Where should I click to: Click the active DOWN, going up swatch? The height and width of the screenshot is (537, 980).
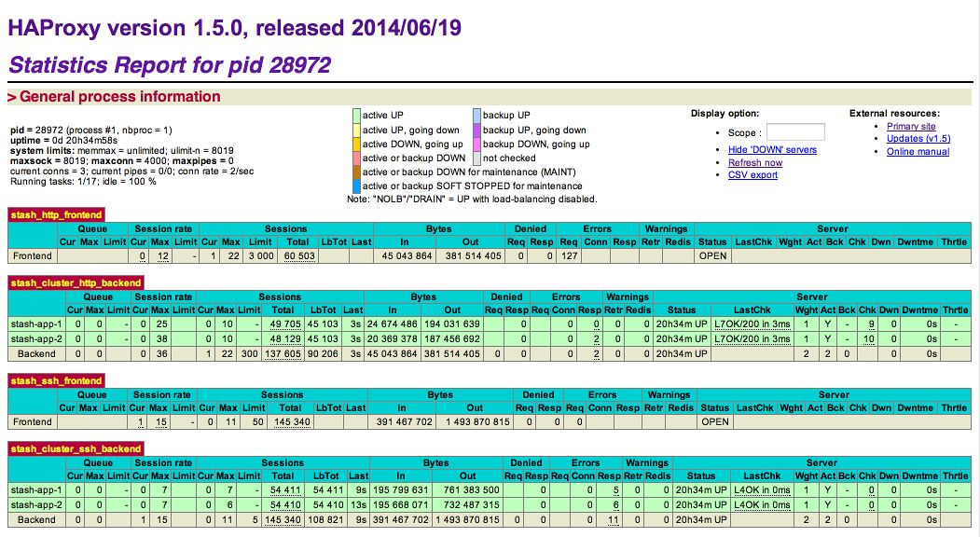pyautogui.click(x=357, y=144)
